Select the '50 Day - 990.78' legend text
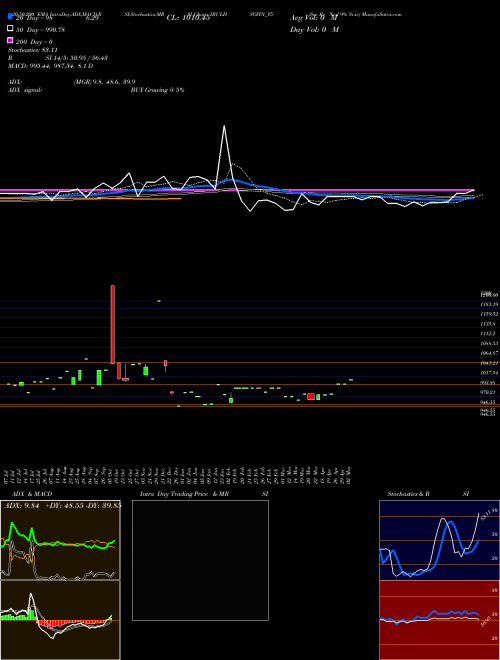500x660 pixels. click(x=40, y=30)
